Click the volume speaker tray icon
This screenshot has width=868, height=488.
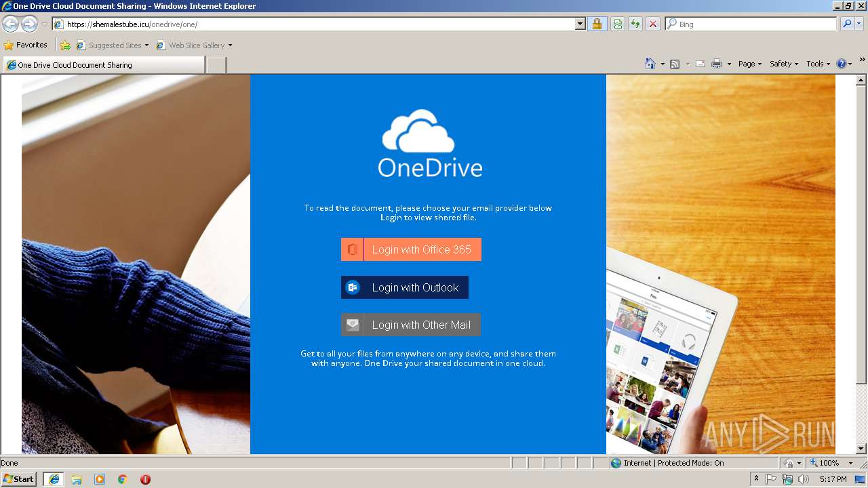[804, 479]
